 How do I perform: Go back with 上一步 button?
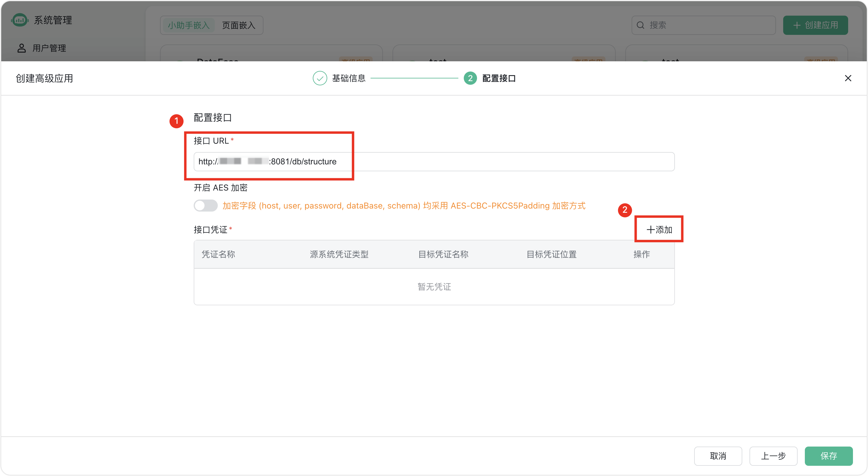pyautogui.click(x=773, y=456)
